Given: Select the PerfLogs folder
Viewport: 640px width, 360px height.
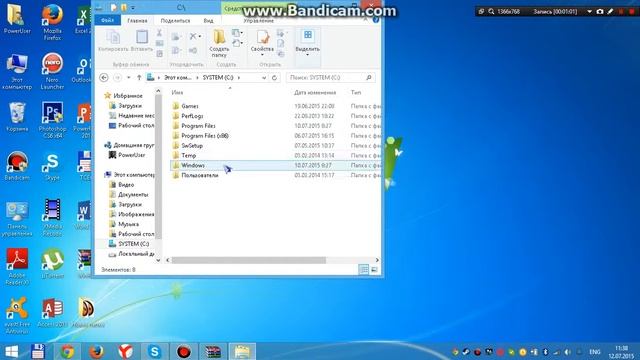Looking at the screenshot, I should pyautogui.click(x=192, y=116).
